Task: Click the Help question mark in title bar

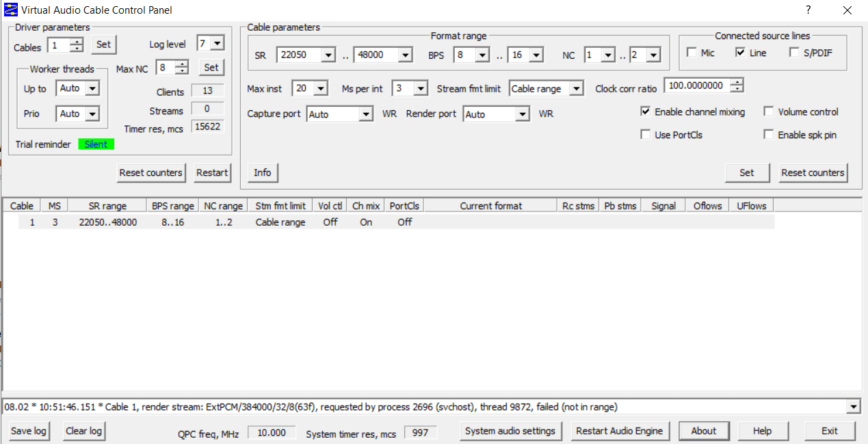Action: 808,10
